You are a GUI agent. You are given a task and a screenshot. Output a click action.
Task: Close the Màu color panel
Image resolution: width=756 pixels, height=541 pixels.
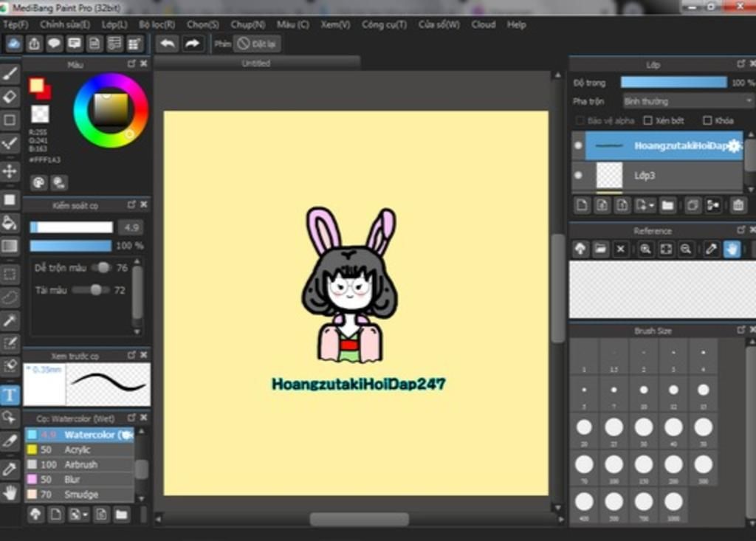point(144,63)
